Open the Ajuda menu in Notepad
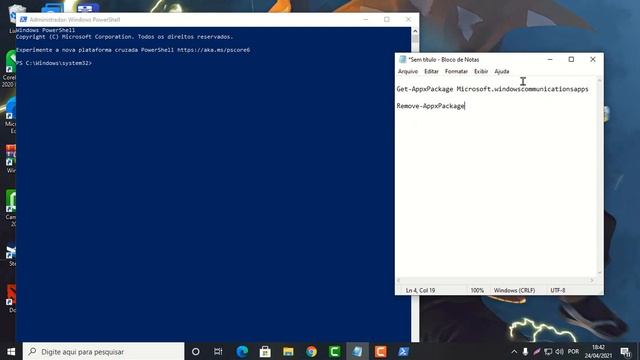 pos(502,71)
